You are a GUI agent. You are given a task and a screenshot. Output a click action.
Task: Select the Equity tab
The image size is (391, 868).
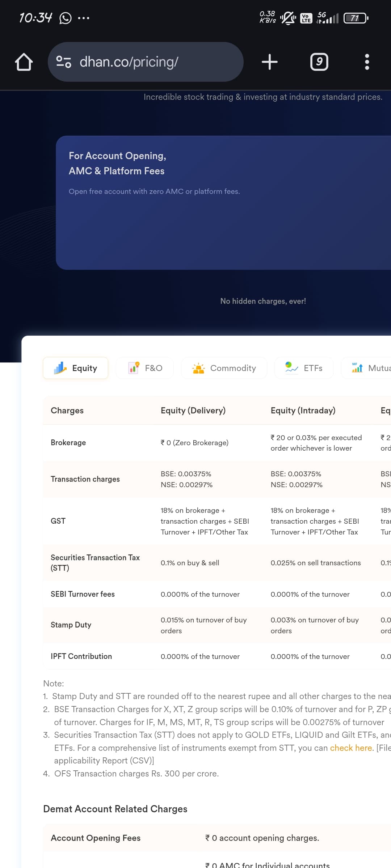76,368
